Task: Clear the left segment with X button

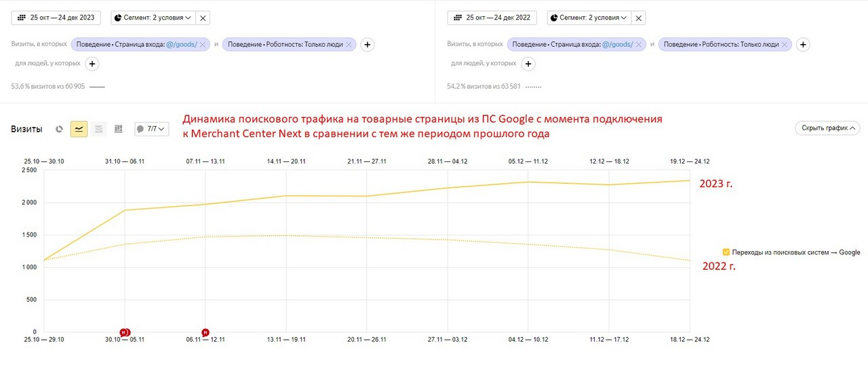Action: (x=203, y=18)
